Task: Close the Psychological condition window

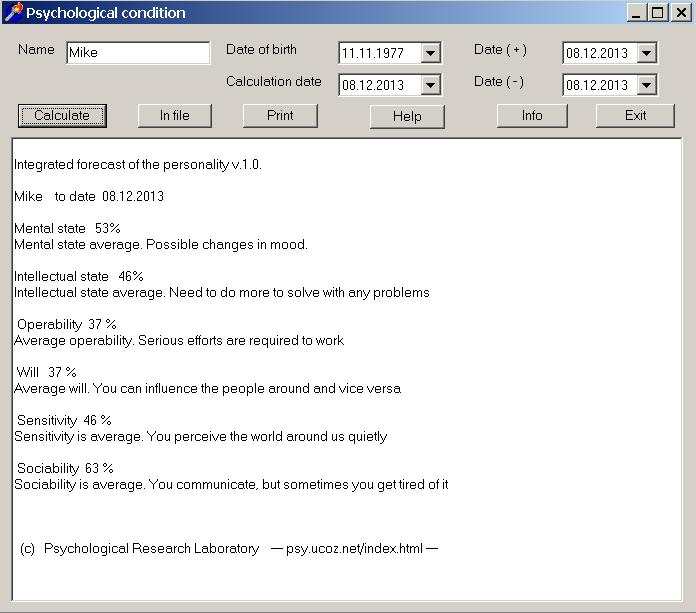Action: pyautogui.click(x=681, y=12)
